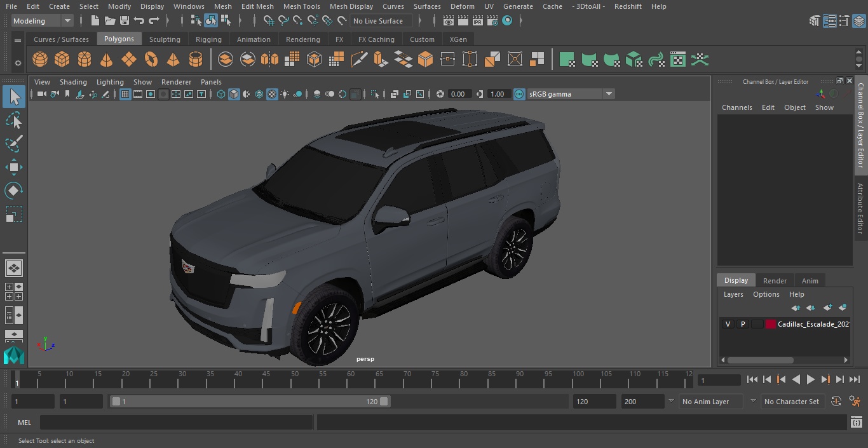Open Layers menu in Layer Editor

(x=733, y=294)
